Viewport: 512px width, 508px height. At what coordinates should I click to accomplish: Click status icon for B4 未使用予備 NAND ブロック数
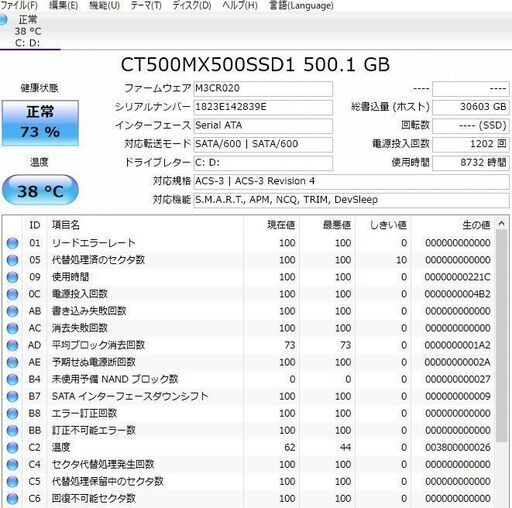12,379
